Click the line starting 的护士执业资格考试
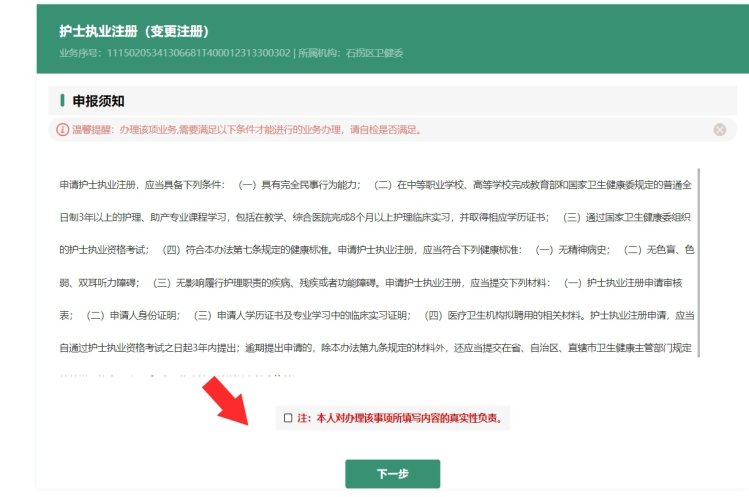 (376, 247)
